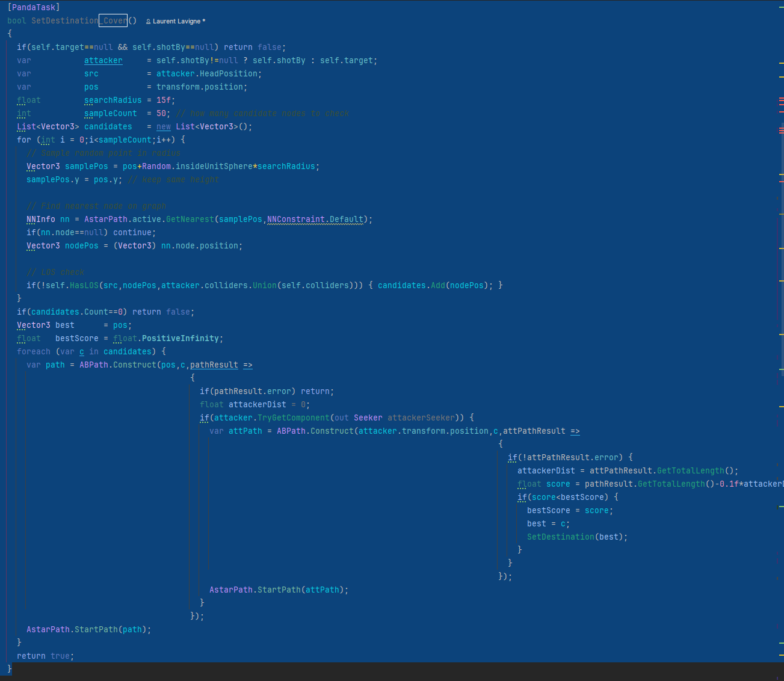Click the underlined NNConstraint.Default warning

[315, 220]
